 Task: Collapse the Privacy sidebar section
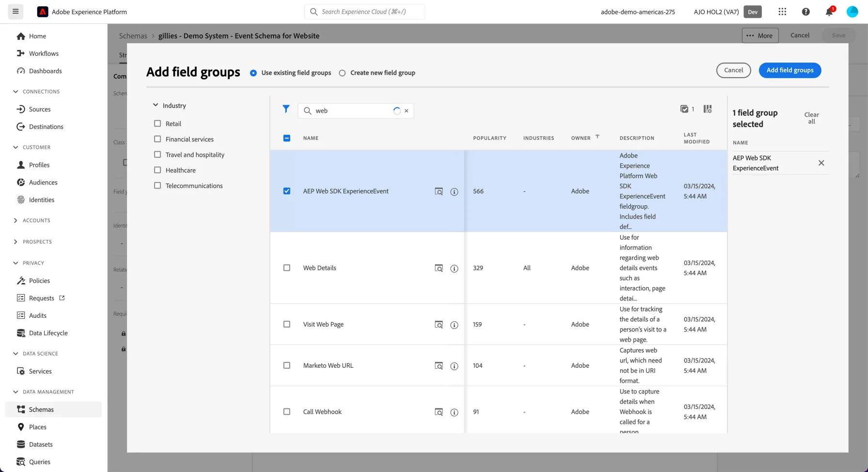pyautogui.click(x=15, y=263)
